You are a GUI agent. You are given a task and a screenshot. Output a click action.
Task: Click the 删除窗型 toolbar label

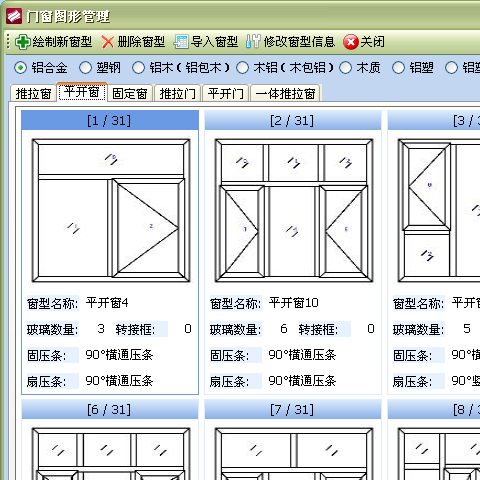pyautogui.click(x=141, y=42)
